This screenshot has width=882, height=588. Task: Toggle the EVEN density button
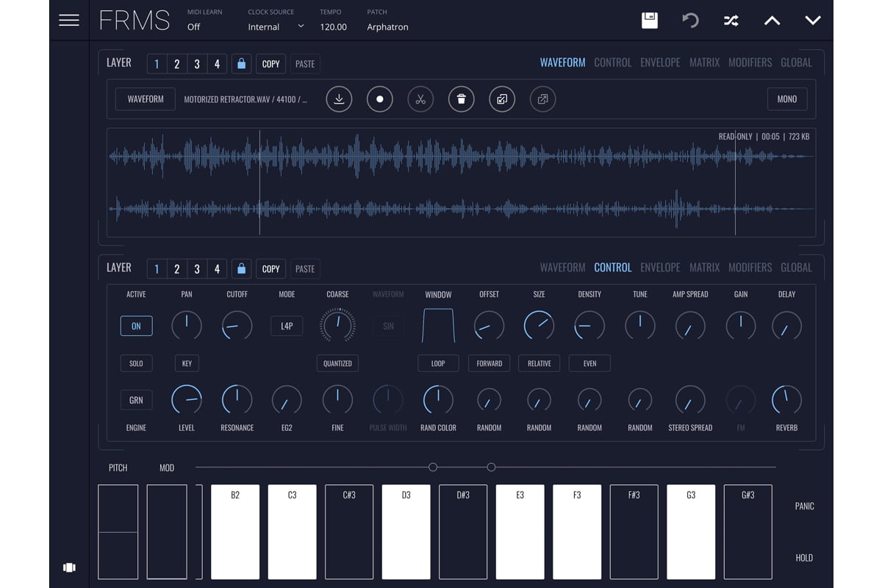point(589,363)
